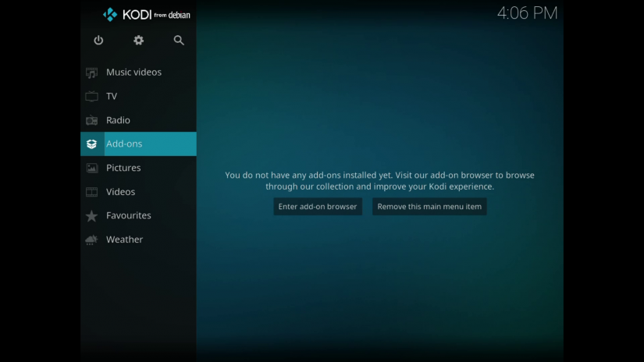Click the Pictures image icon

[x=91, y=168]
